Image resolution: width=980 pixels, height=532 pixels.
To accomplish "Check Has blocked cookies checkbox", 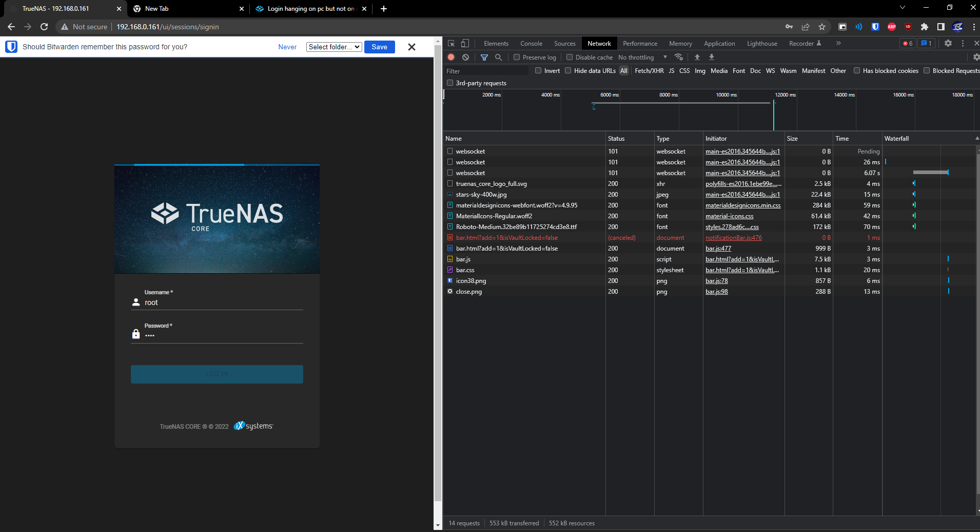I will pos(857,70).
